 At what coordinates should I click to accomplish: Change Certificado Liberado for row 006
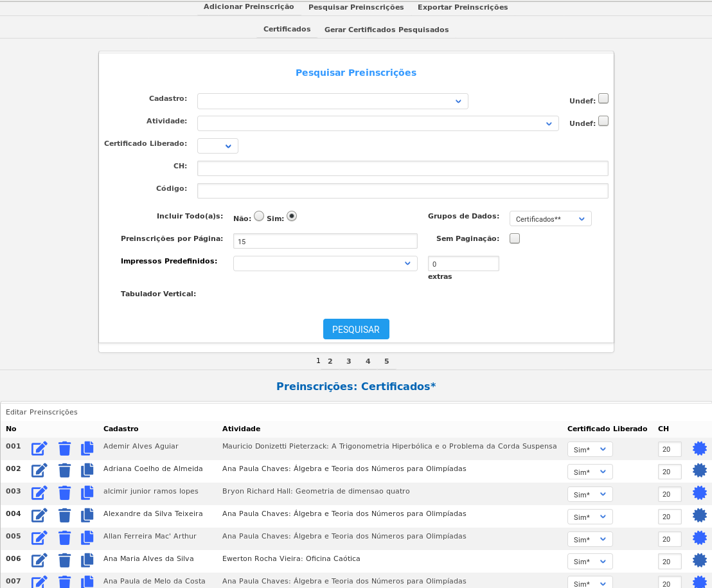pos(590,562)
